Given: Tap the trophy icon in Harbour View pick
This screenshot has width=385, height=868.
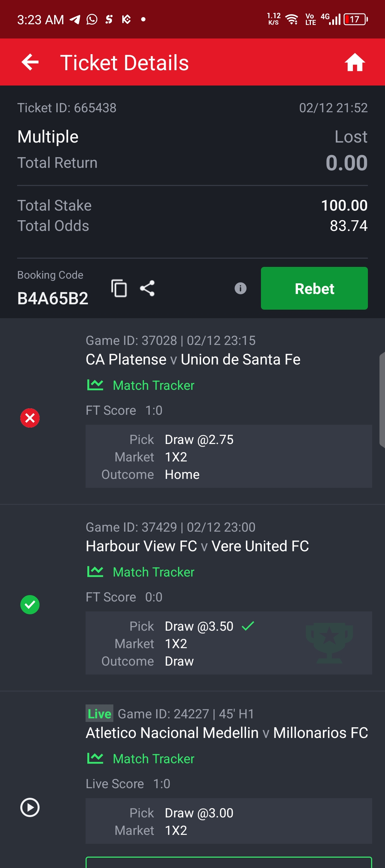Looking at the screenshot, I should tap(329, 643).
